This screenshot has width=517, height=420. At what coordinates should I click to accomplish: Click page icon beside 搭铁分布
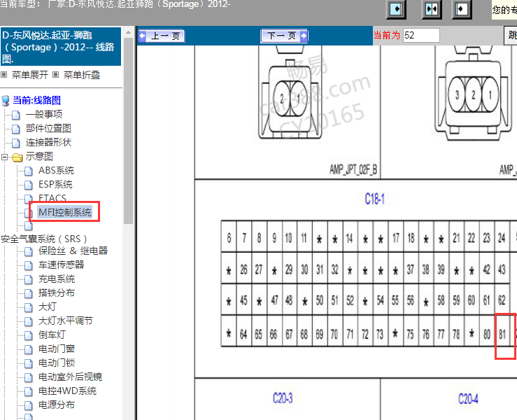29,293
